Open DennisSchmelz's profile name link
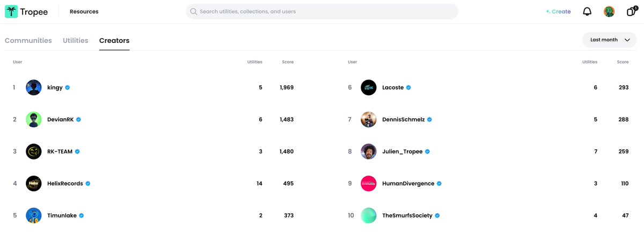This screenshot has height=239, width=644. [403, 119]
